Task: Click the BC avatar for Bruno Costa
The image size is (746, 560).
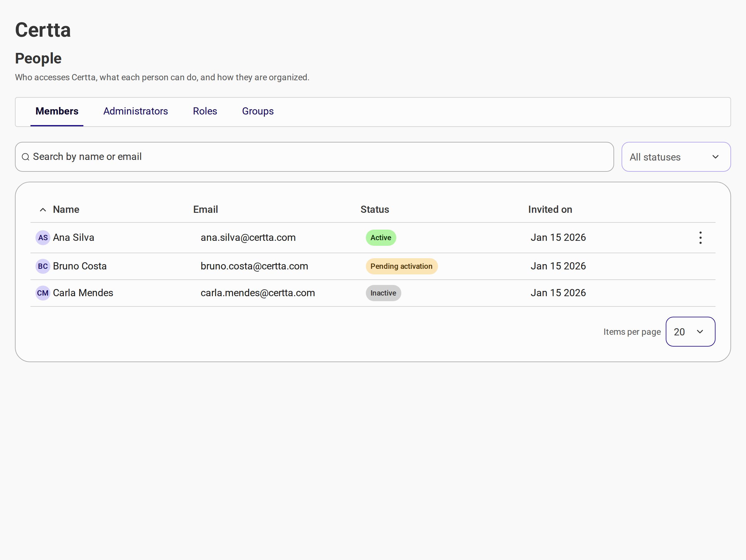Action: click(43, 266)
